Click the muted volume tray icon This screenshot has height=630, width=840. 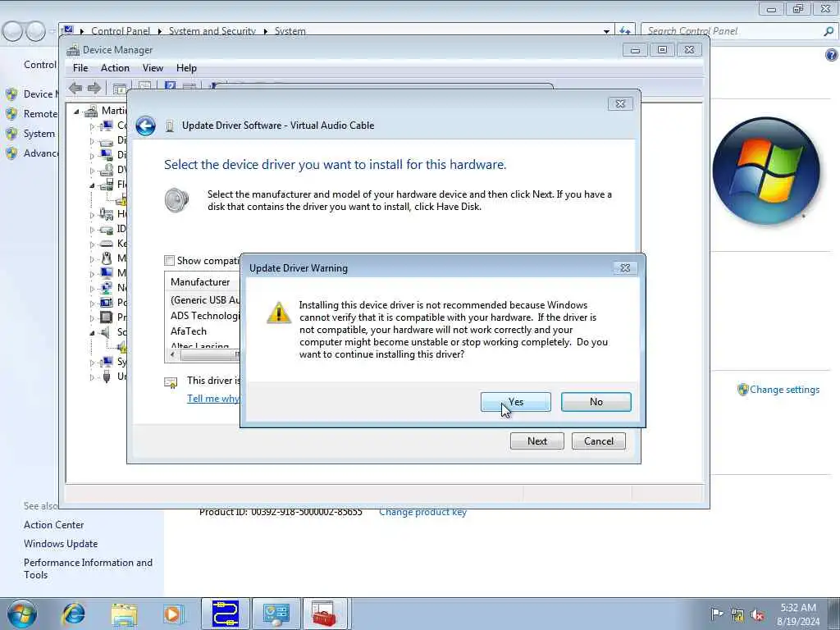757,614
